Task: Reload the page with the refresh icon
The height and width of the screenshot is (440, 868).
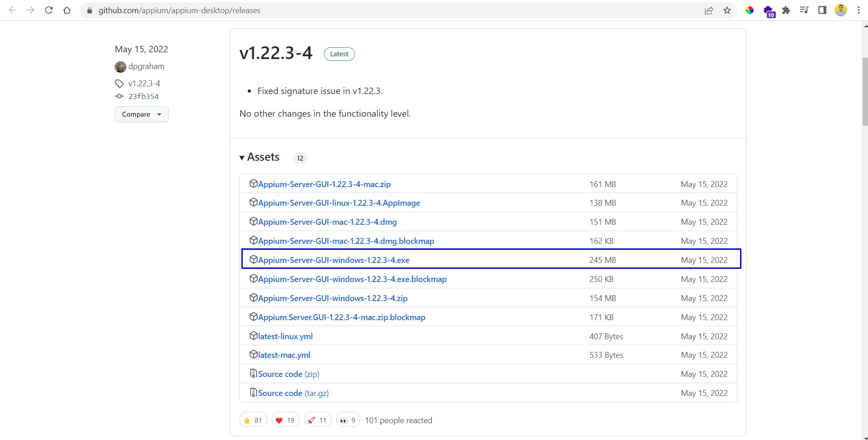Action: tap(49, 10)
